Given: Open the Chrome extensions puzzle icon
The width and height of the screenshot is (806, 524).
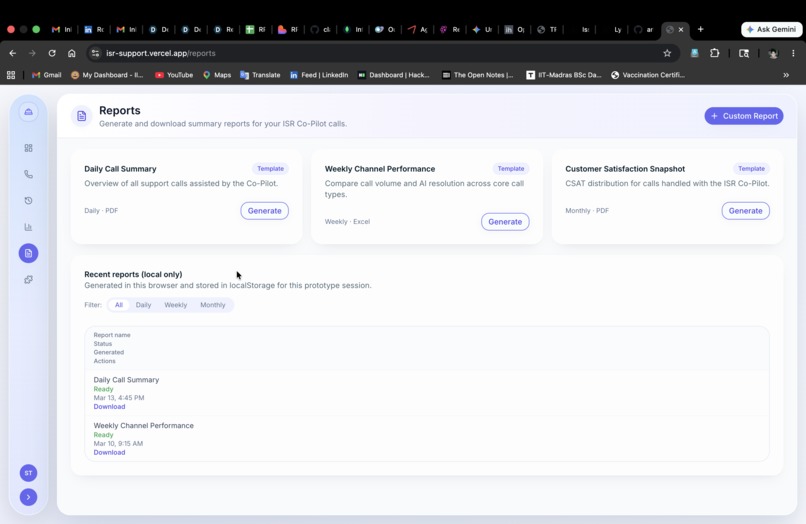Looking at the screenshot, I should (715, 53).
